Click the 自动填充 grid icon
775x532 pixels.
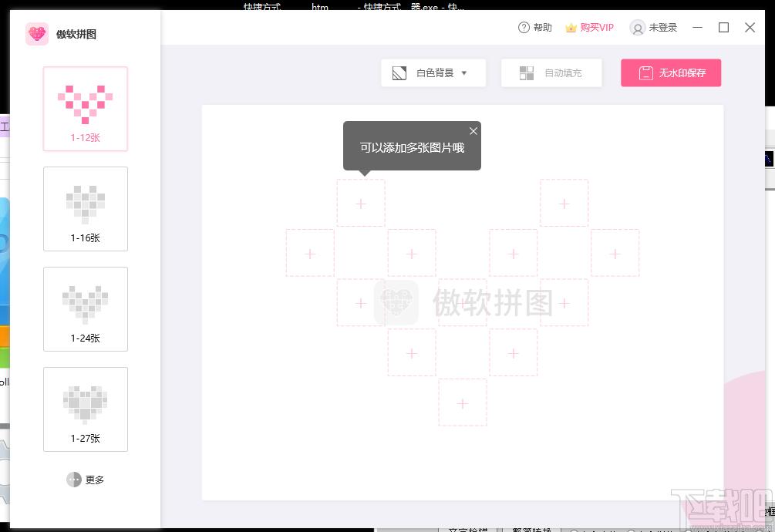(527, 73)
